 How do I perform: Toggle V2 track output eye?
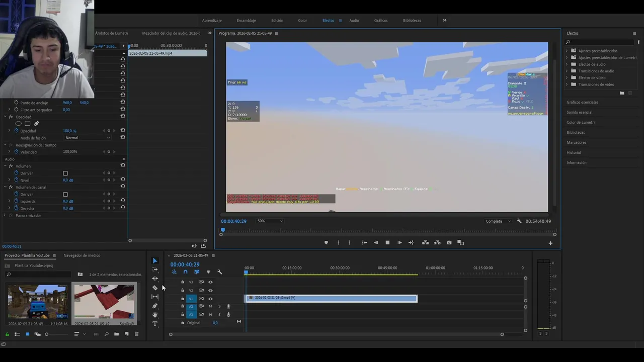coord(210,290)
